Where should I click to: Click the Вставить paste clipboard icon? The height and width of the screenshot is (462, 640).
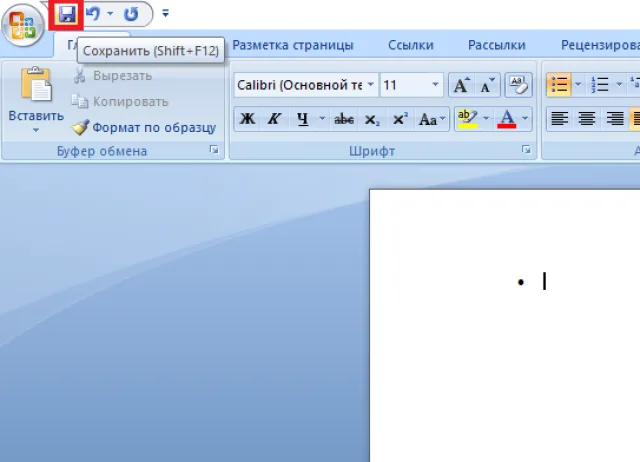(x=36, y=84)
